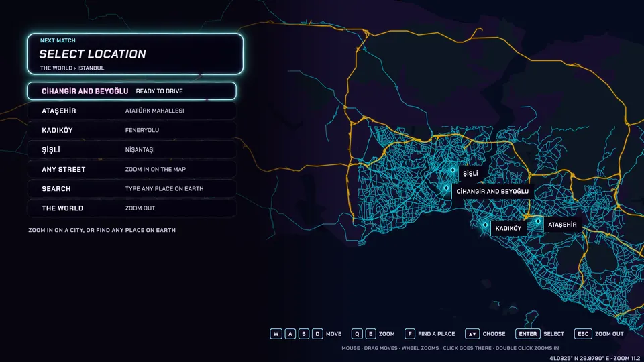Click the Şişli diamond map marker
Screen dimensions: 644x362
[x=453, y=170]
